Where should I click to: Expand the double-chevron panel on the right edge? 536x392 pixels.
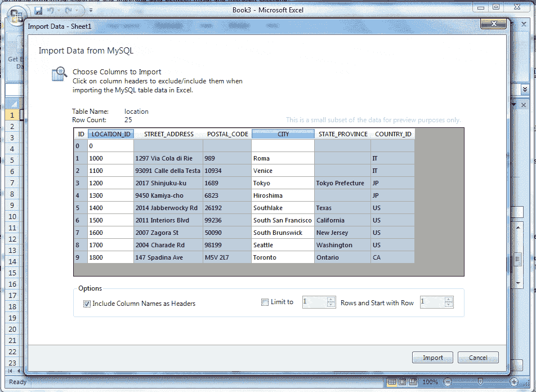[x=525, y=88]
